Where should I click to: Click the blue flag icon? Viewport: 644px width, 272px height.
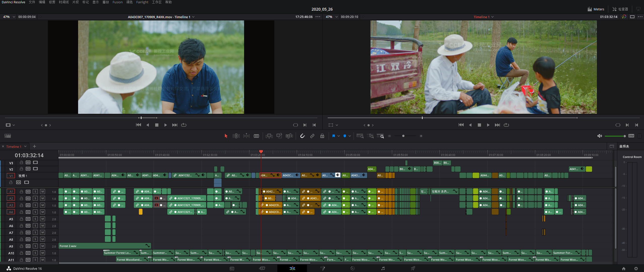[x=333, y=136]
